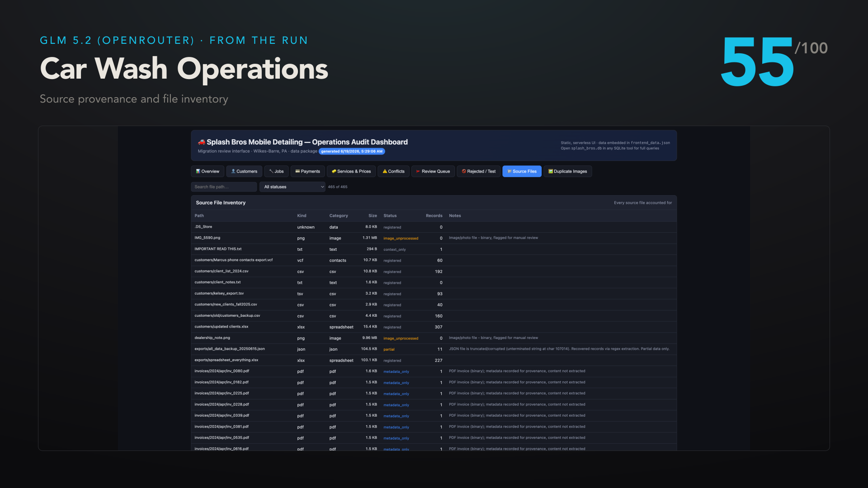The image size is (868, 488).
Task: Click the warning triangle icon on Conflicts
Action: 385,171
